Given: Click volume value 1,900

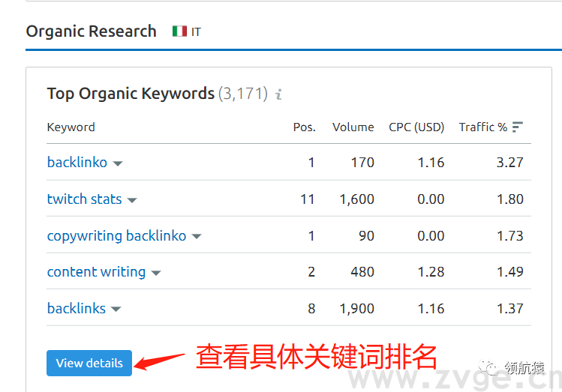Looking at the screenshot, I should point(357,309).
